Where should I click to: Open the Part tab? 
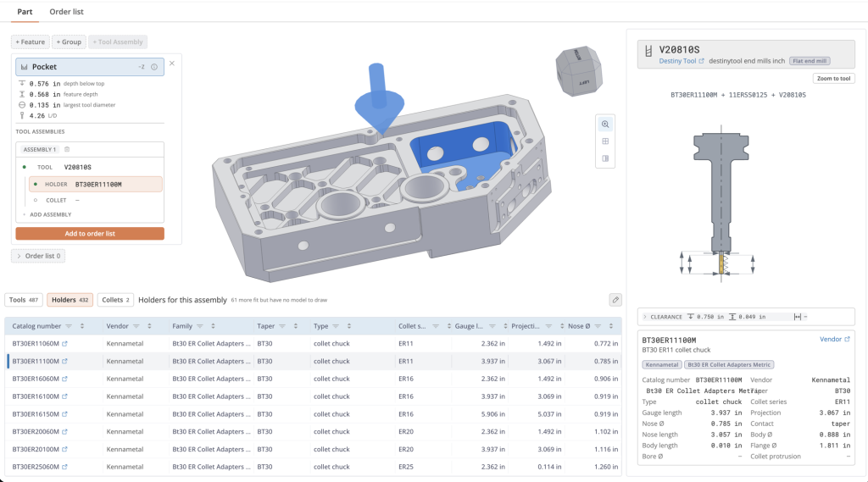[x=25, y=12]
